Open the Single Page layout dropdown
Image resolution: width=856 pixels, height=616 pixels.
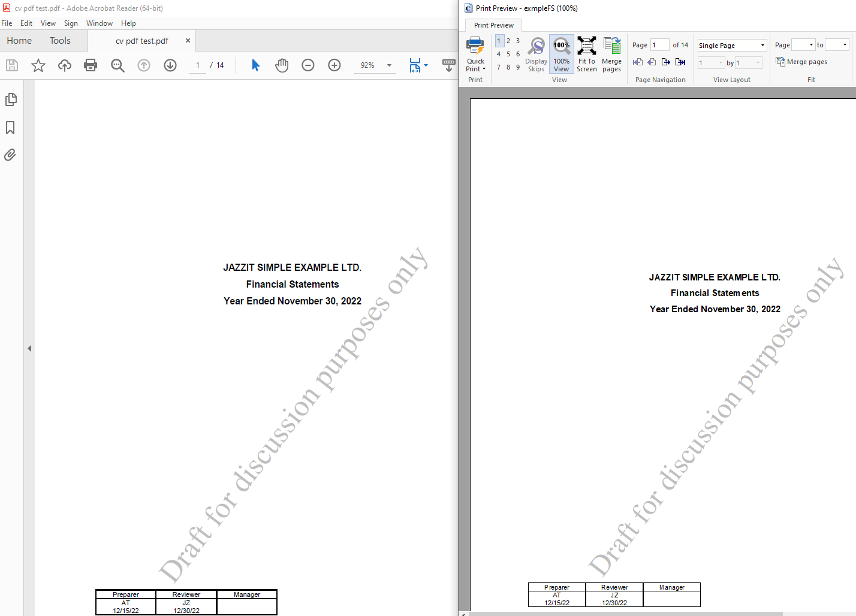pos(731,45)
